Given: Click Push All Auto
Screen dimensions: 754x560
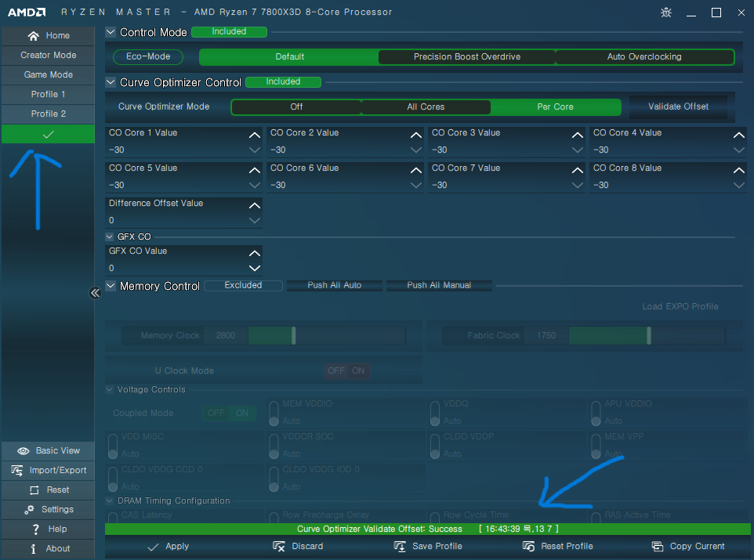Looking at the screenshot, I should [334, 286].
